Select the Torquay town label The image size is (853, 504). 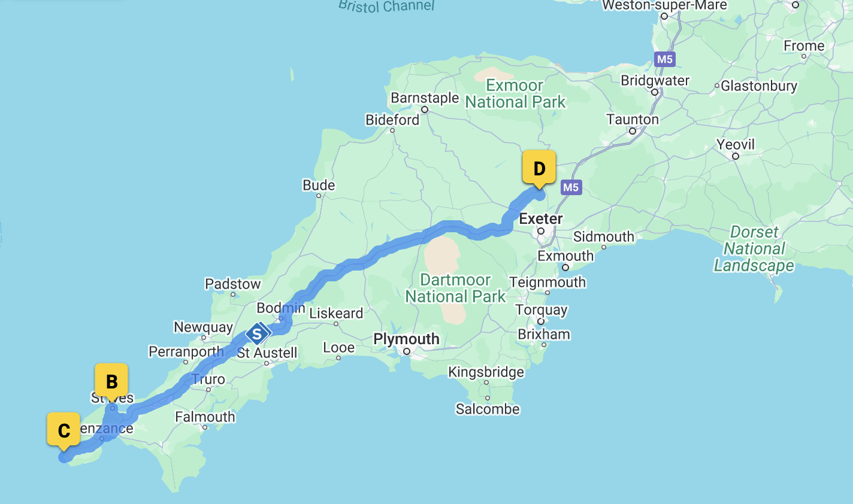542,310
